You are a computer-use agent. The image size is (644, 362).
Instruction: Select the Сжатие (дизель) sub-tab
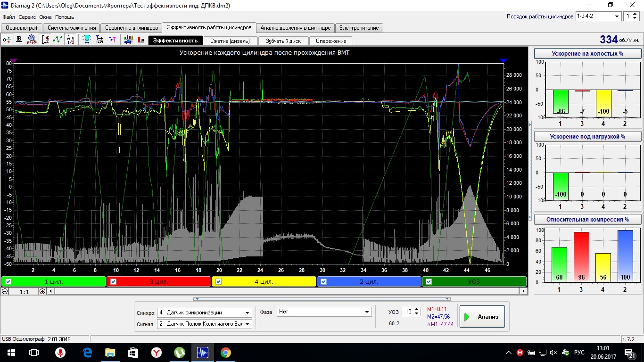click(230, 41)
